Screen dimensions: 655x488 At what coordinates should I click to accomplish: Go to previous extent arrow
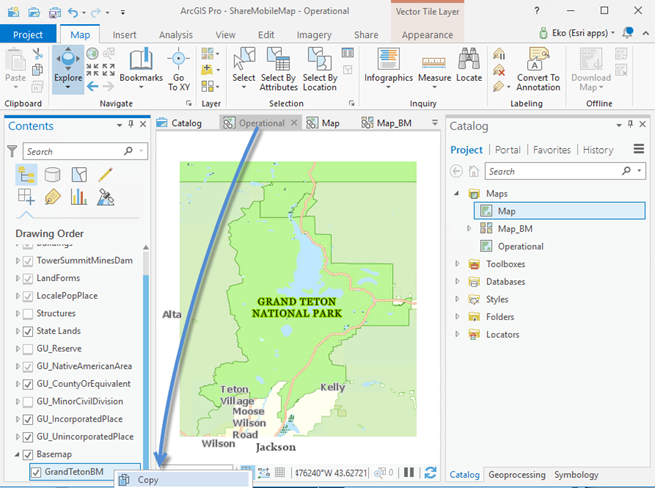coord(93,86)
